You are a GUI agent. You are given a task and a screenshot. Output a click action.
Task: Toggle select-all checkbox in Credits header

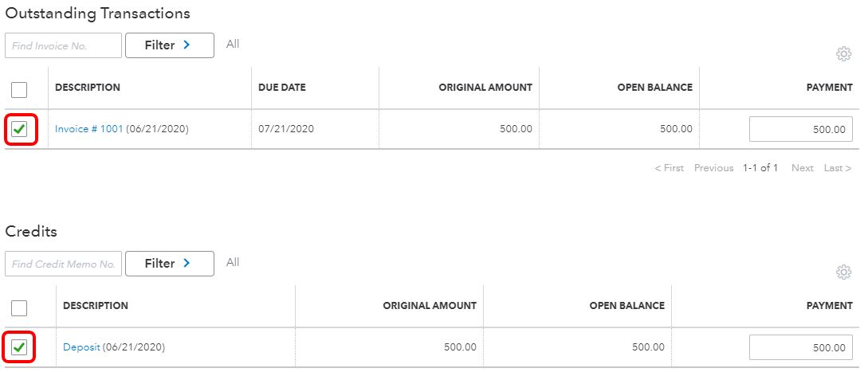pyautogui.click(x=19, y=307)
